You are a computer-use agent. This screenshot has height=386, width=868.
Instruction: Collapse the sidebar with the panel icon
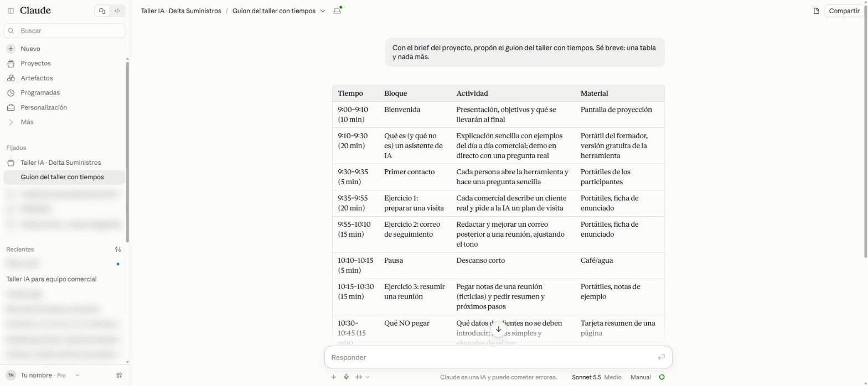tap(11, 11)
